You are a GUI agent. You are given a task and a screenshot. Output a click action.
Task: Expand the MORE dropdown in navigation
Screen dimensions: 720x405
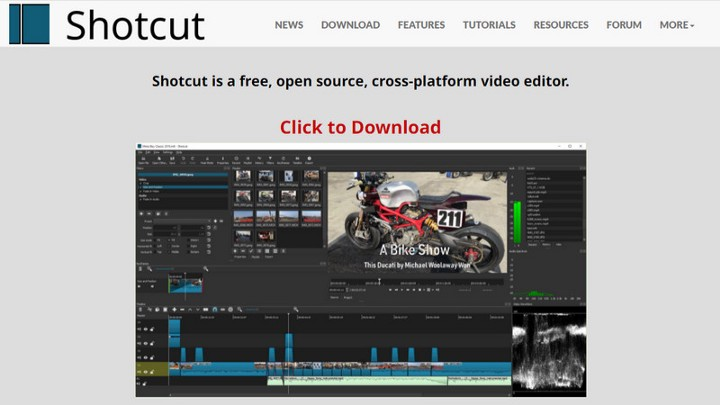click(677, 25)
